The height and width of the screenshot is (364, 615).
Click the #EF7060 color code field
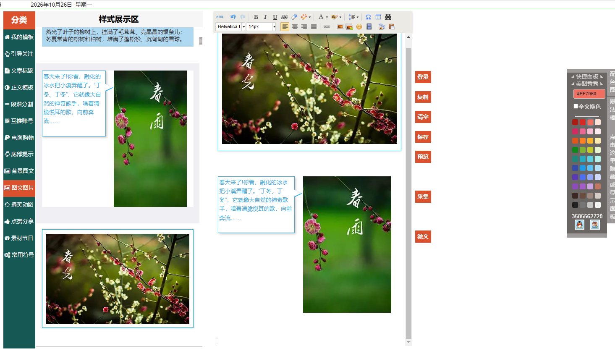click(x=589, y=94)
